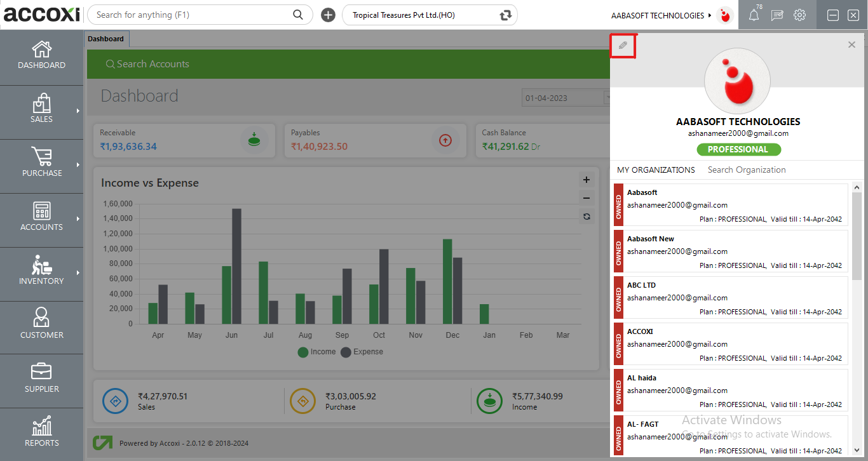Click the Payables red arrow icon
Screen dimensions: 868x461
[x=445, y=140]
